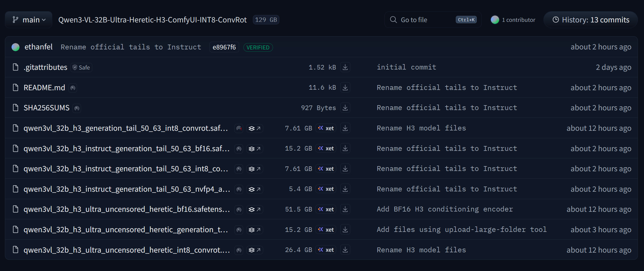Open the h3_generation_tail_50_63_int8_convrot file
The height and width of the screenshot is (271, 644).
click(x=126, y=128)
